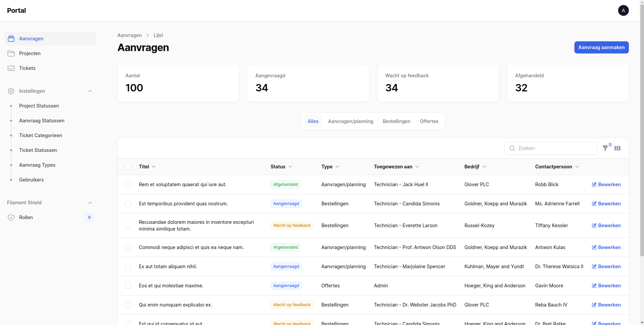Sort by Toegewezen aan column
Image resolution: width=644 pixels, height=325 pixels.
tap(396, 167)
